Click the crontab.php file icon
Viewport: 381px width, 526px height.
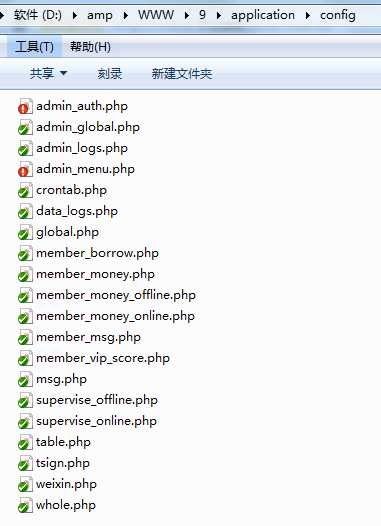pos(25,190)
